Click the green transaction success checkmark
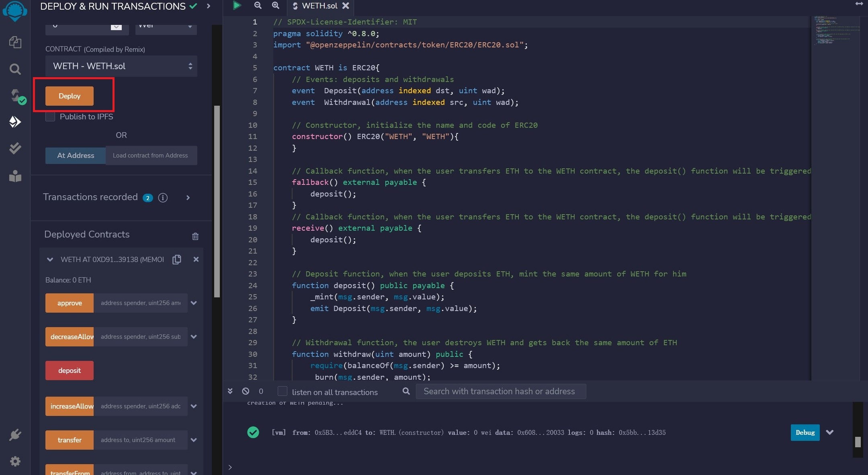The image size is (868, 475). pos(253,432)
